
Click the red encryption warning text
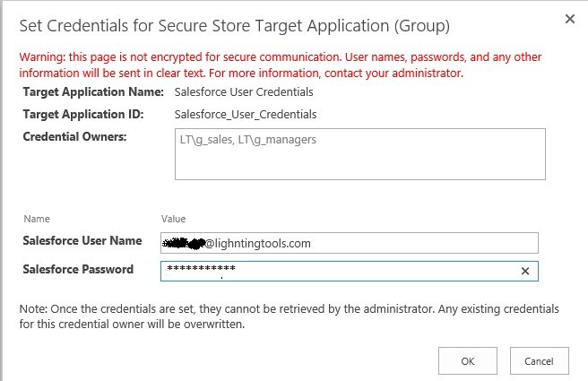pos(281,65)
